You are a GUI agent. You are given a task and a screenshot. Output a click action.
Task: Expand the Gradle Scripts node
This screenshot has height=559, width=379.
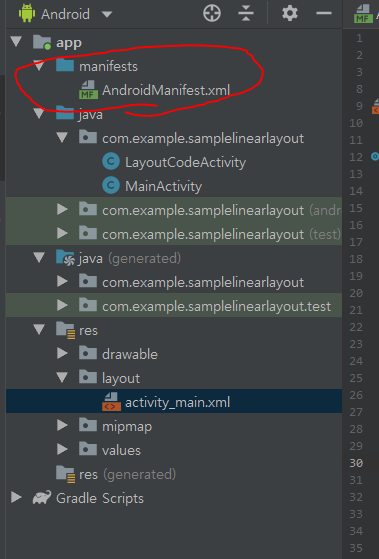[x=16, y=498]
